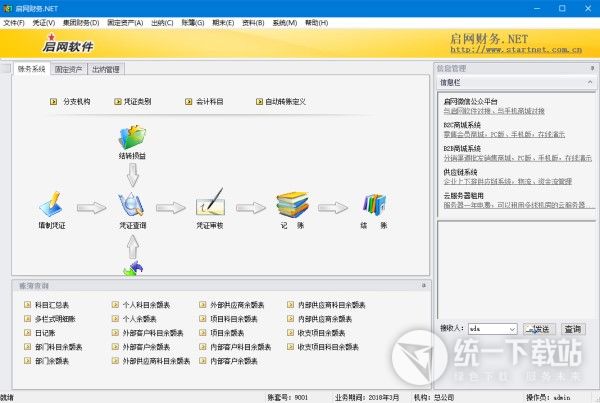Open the 日记账 ledger report
Screen dimensions: 600x403
46,332
